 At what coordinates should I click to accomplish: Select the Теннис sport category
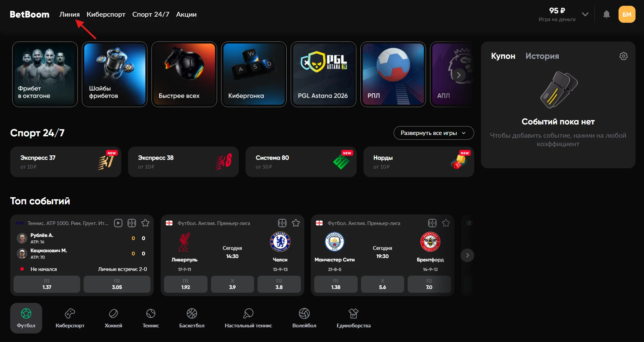click(x=151, y=318)
